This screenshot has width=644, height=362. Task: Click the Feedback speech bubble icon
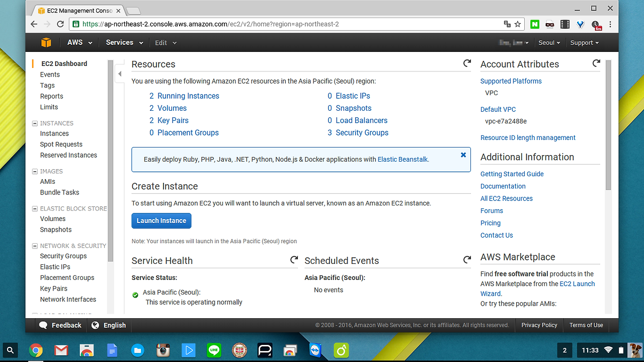43,325
